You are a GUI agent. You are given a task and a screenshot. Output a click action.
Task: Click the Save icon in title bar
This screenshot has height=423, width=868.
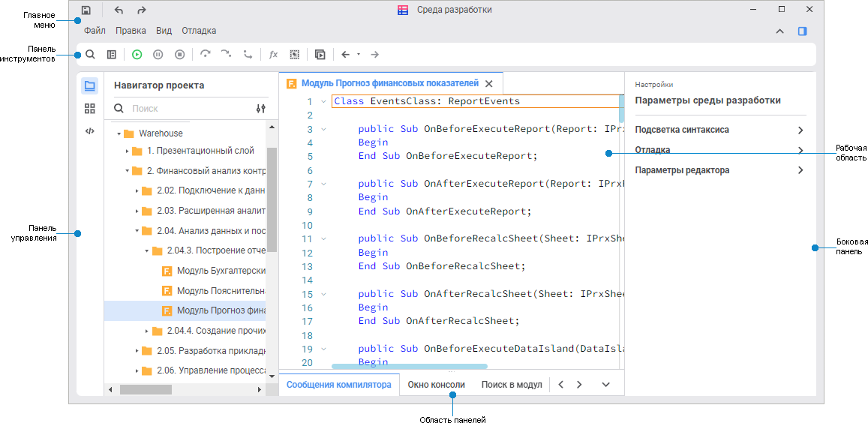coord(86,10)
